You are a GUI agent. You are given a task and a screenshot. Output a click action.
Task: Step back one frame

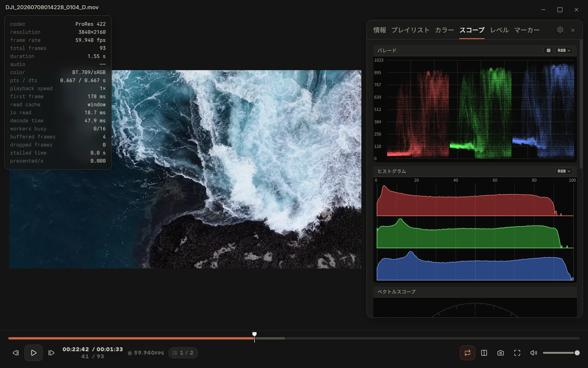[16, 353]
